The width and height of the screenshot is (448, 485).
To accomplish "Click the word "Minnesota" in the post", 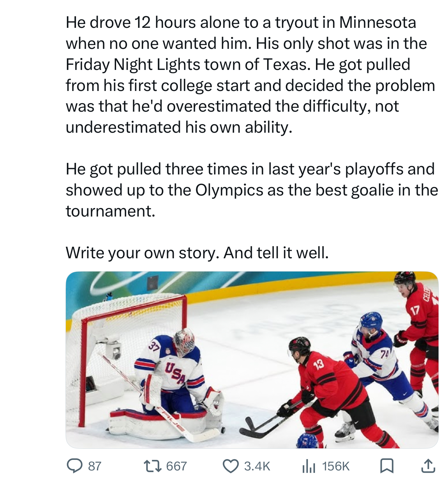I will (377, 22).
